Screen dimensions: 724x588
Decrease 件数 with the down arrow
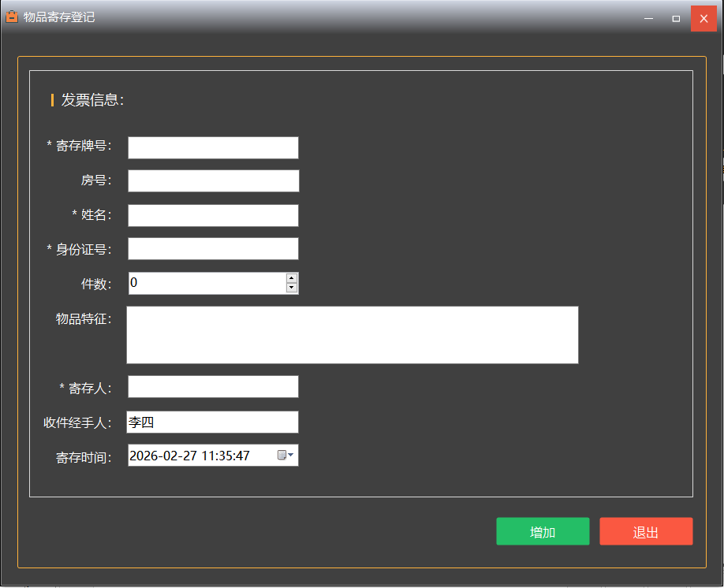tap(292, 288)
